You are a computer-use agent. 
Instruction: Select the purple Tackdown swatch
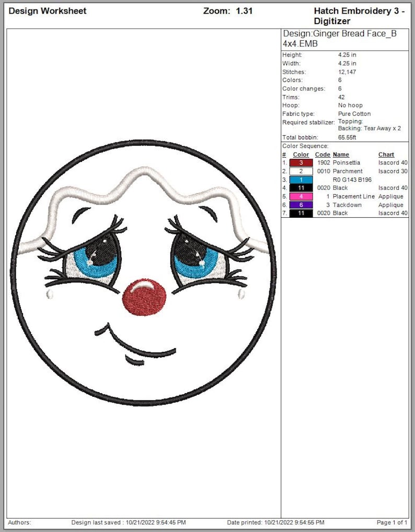(x=301, y=205)
